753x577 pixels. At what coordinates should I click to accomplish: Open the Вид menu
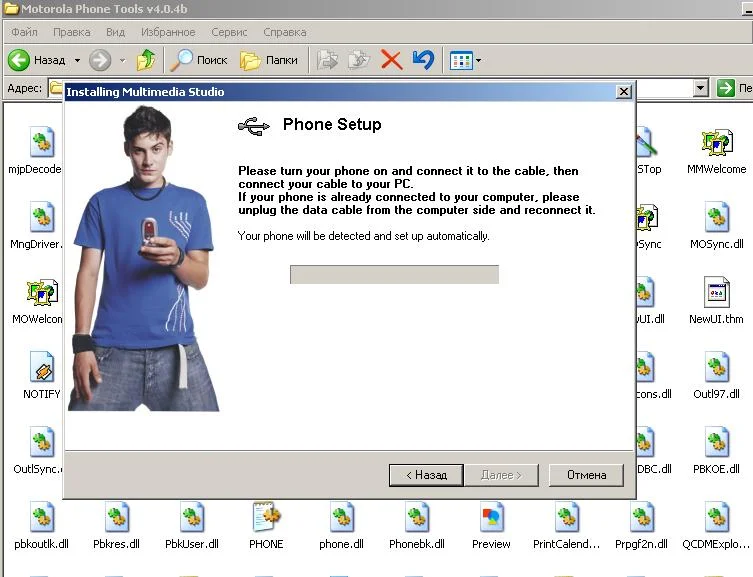(x=115, y=32)
